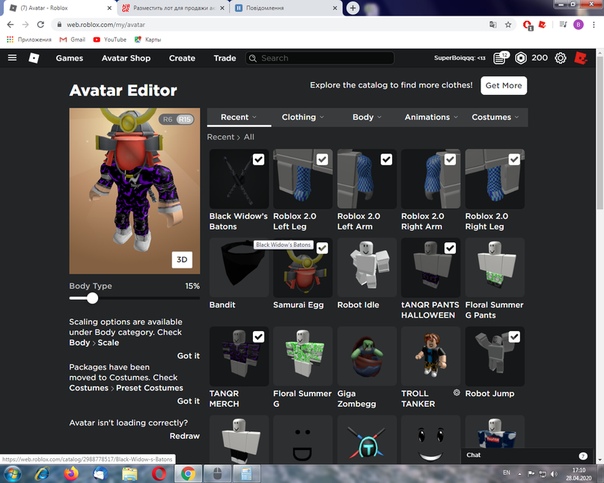Screen dimensions: 604x483
Task: Open SuperBoiqqq profile link
Action: coord(460,58)
